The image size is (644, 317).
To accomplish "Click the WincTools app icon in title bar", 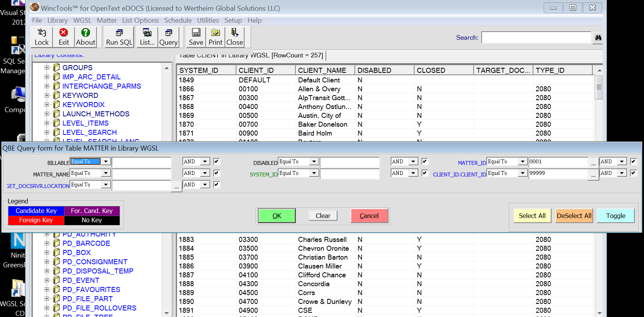I will pos(35,7).
